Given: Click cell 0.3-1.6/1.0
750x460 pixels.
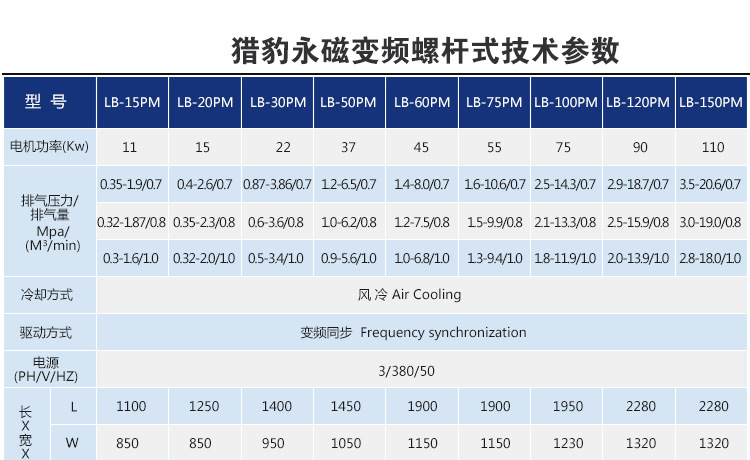Looking at the screenshot, I should pos(131,258).
